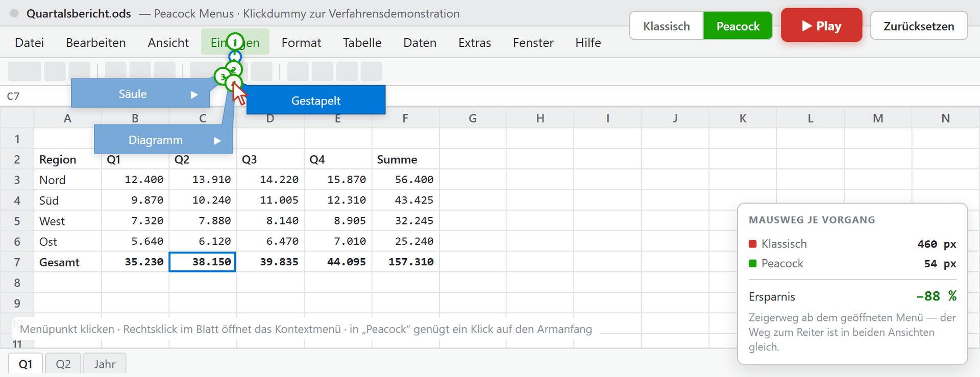980x377 pixels.
Task: Switch to the Peacock menu mode
Action: (738, 26)
